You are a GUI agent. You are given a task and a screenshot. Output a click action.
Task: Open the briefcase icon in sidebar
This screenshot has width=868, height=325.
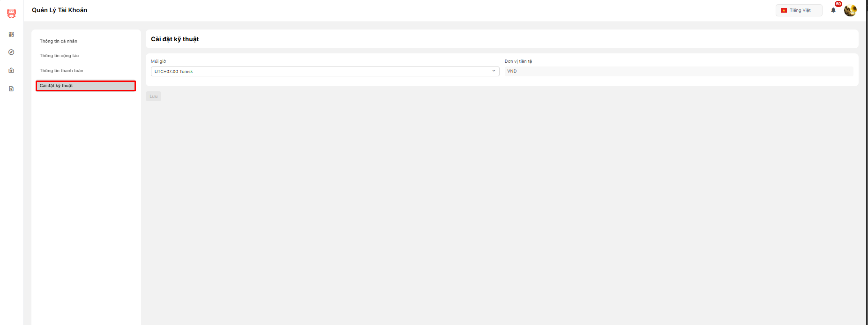tap(11, 70)
